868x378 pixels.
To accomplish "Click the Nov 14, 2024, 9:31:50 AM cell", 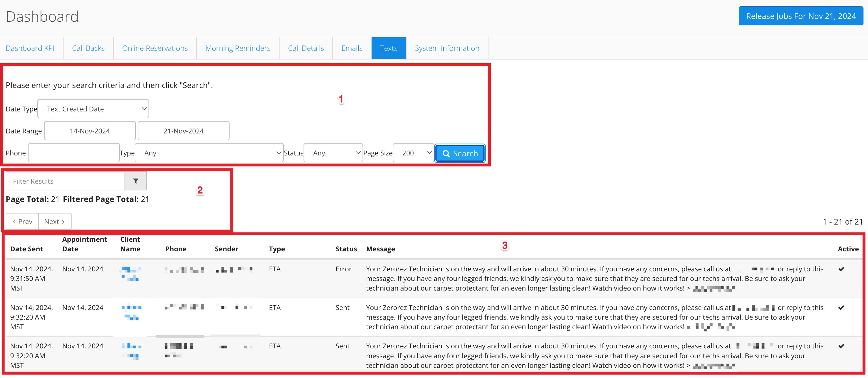I will 31,278.
